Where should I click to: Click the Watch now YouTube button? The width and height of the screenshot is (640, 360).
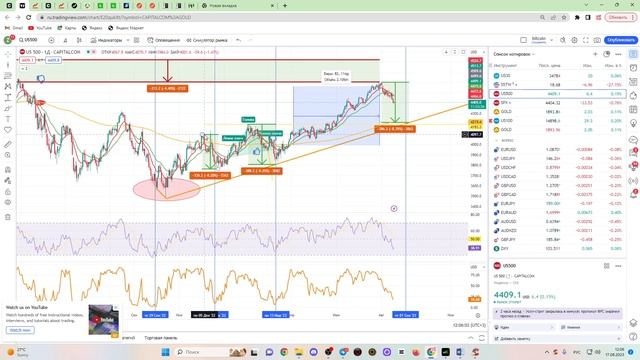20,330
